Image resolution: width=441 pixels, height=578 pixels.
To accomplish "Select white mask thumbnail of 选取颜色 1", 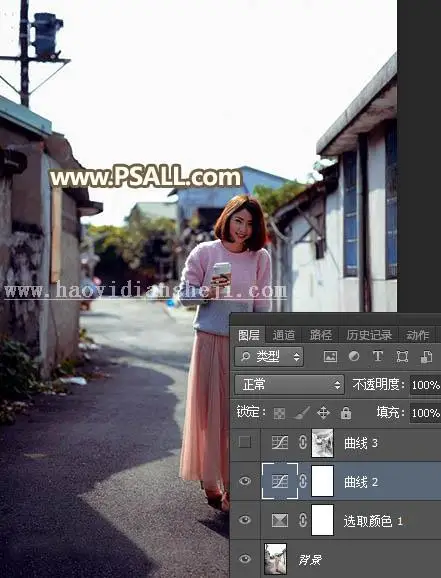I will [323, 520].
